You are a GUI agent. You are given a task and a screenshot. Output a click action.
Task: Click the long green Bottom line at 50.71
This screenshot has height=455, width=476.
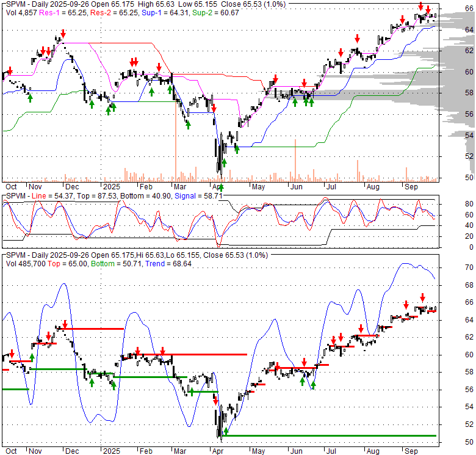click(x=329, y=435)
